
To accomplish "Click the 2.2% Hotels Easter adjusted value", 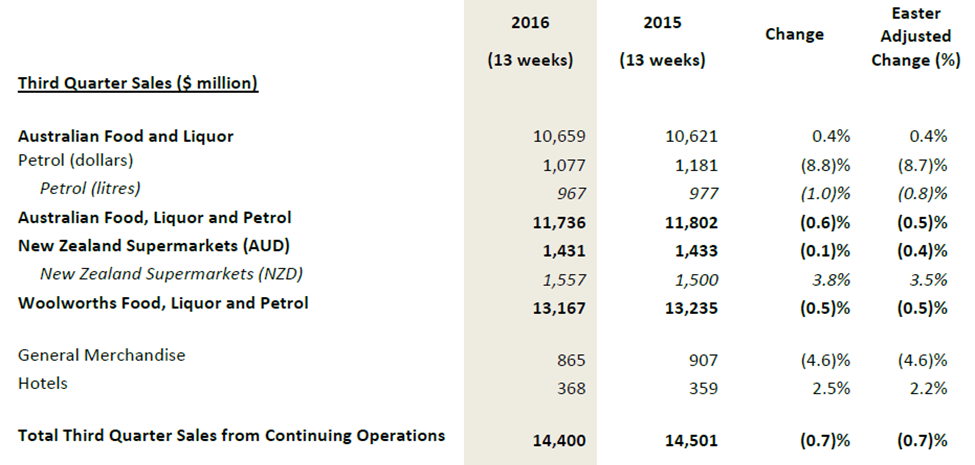I will point(930,389).
